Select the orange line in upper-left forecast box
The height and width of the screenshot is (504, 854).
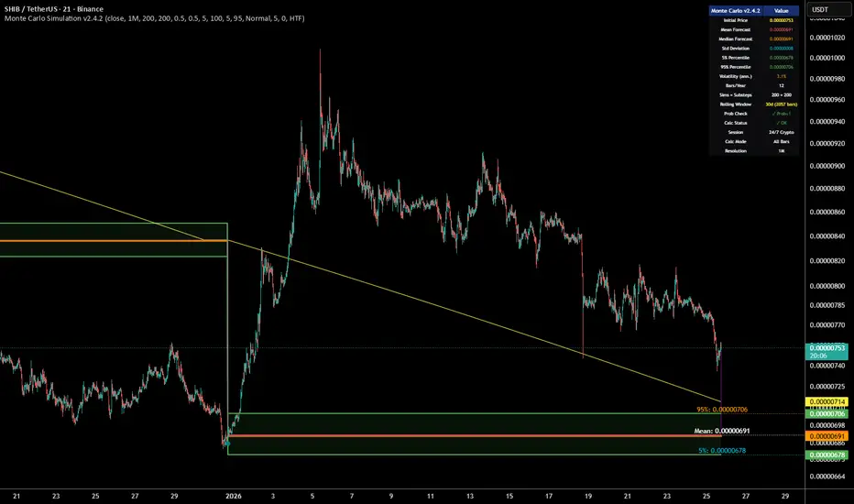[114, 240]
